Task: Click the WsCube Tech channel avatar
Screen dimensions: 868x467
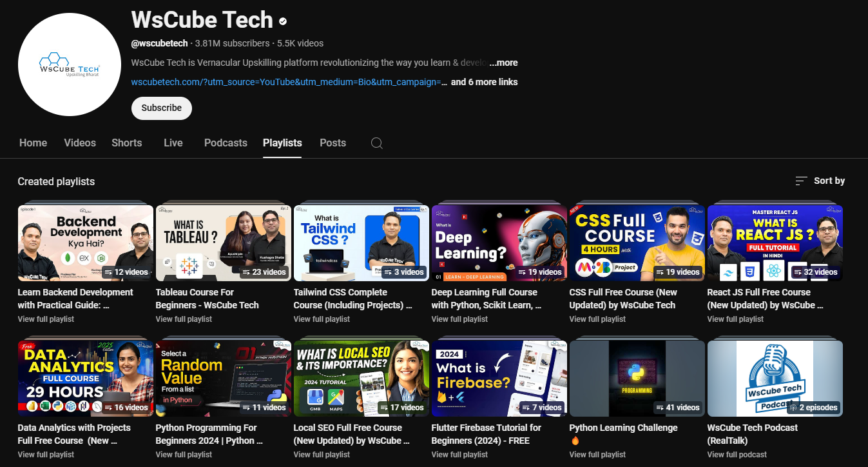Action: coord(70,65)
